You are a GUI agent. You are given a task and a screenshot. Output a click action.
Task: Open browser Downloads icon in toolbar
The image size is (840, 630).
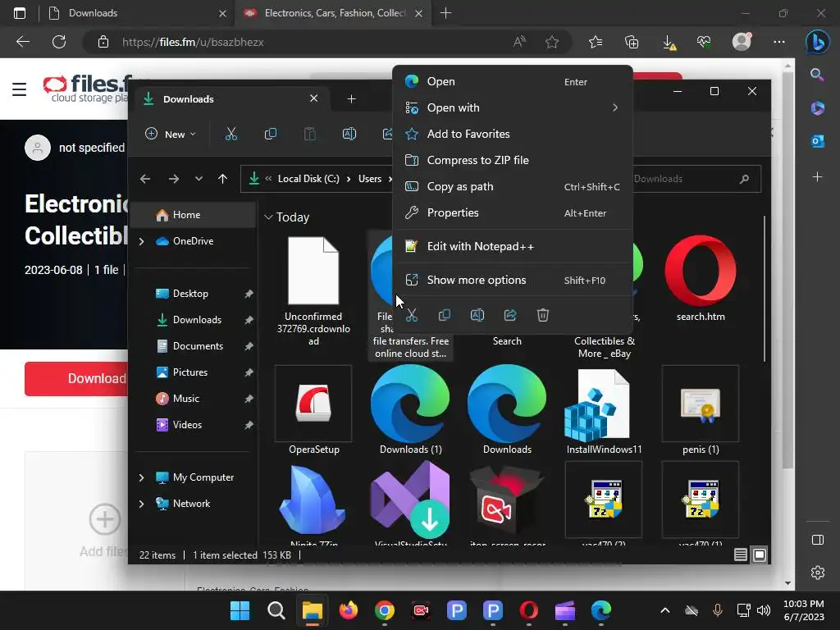tap(669, 43)
